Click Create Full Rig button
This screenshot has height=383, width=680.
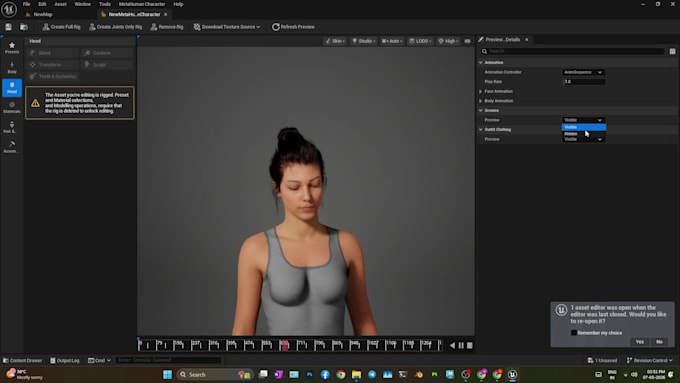pos(61,27)
